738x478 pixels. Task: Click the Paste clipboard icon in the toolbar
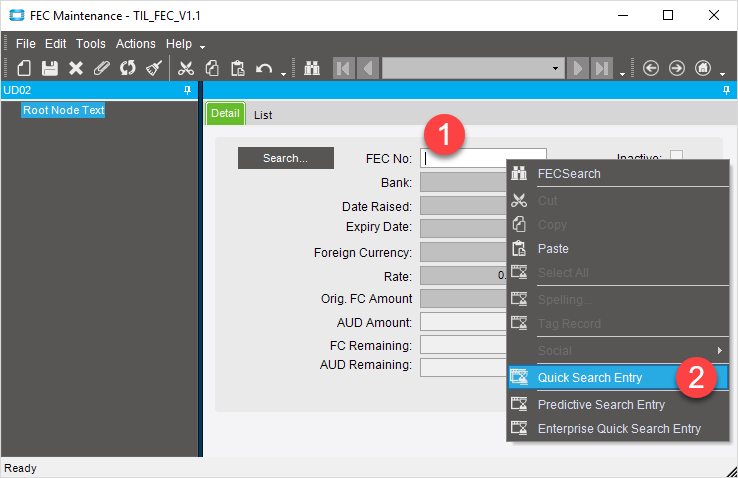click(x=238, y=68)
